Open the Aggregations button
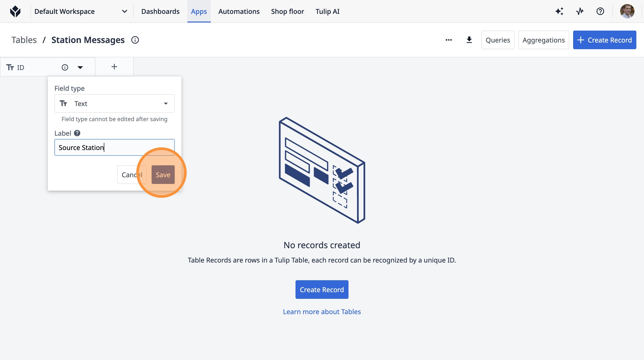644x360 pixels. pyautogui.click(x=544, y=40)
